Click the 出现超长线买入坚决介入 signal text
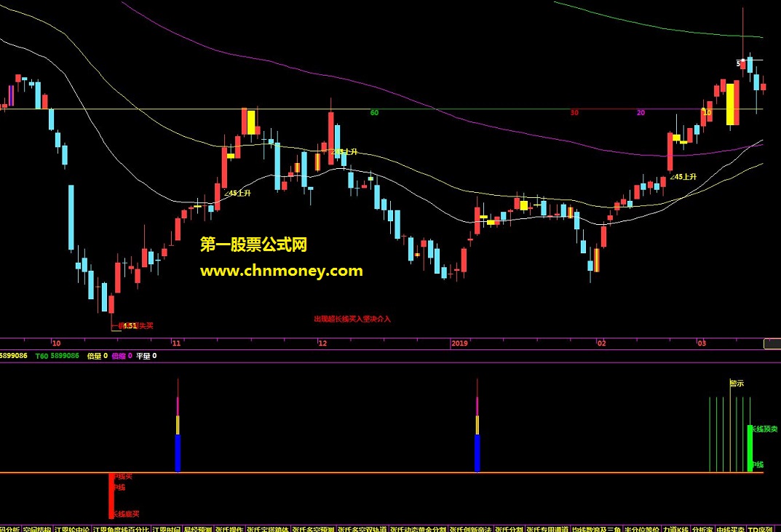 click(352, 319)
